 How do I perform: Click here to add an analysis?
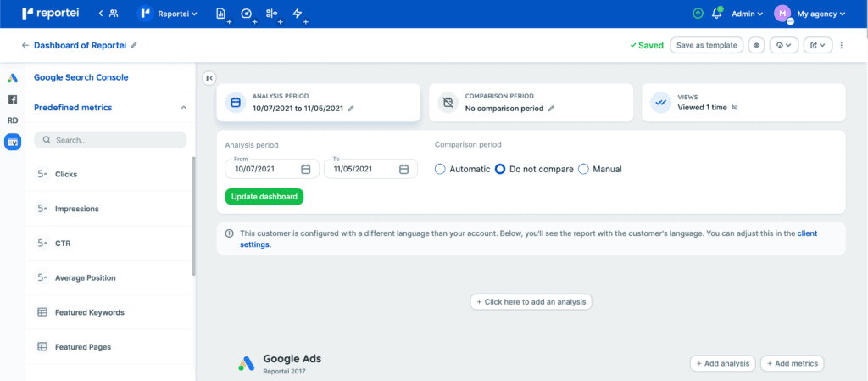coord(531,302)
